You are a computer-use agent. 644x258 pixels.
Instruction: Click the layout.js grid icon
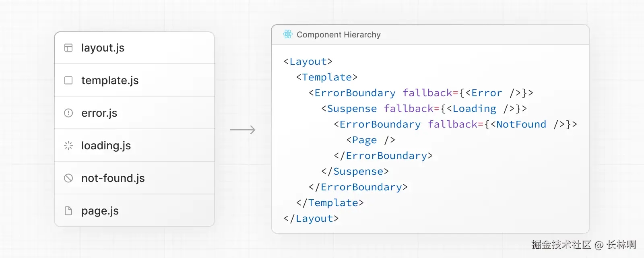point(68,48)
